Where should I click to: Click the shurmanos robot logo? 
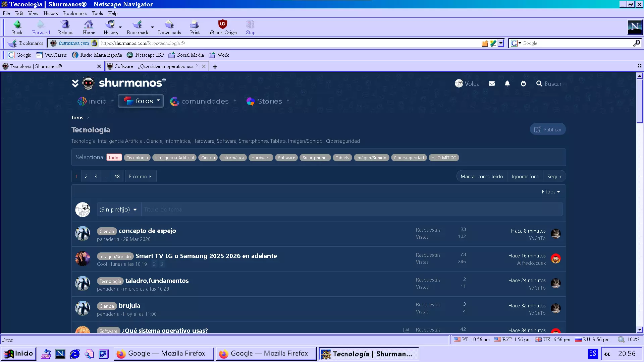tap(88, 83)
